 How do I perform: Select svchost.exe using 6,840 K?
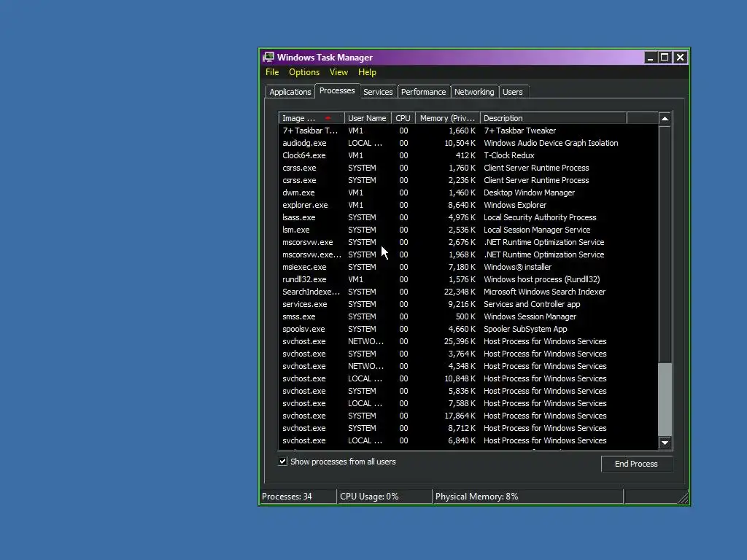point(468,440)
